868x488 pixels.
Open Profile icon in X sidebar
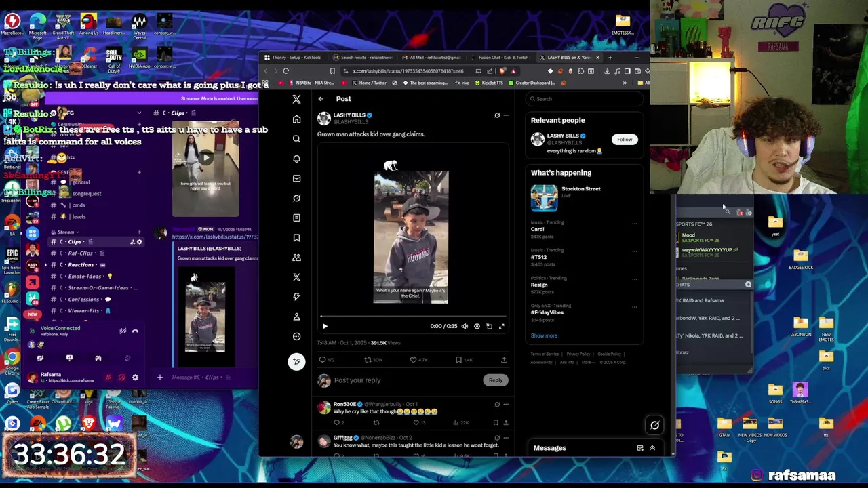click(296, 317)
